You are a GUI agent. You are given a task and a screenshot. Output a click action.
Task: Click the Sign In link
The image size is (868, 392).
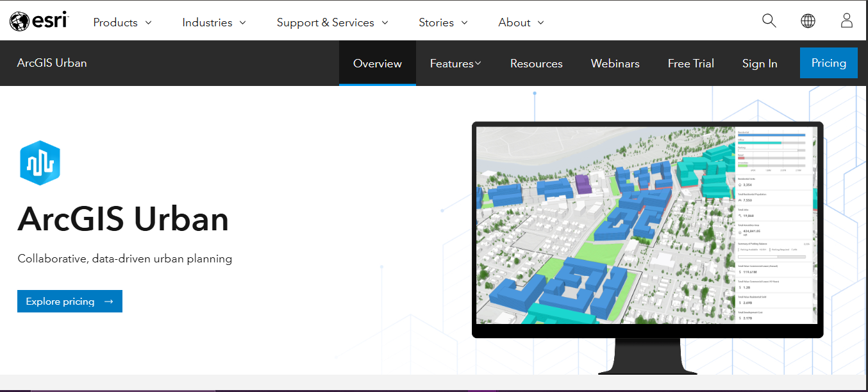click(x=760, y=64)
